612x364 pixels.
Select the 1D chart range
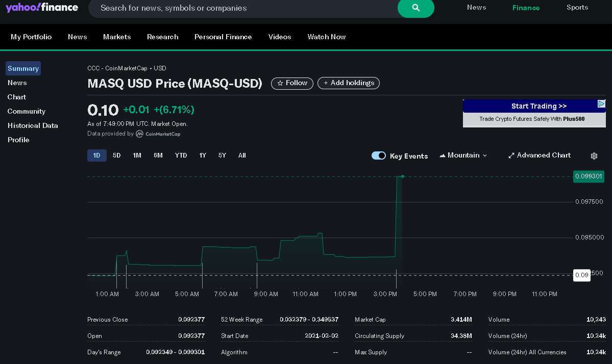point(97,155)
